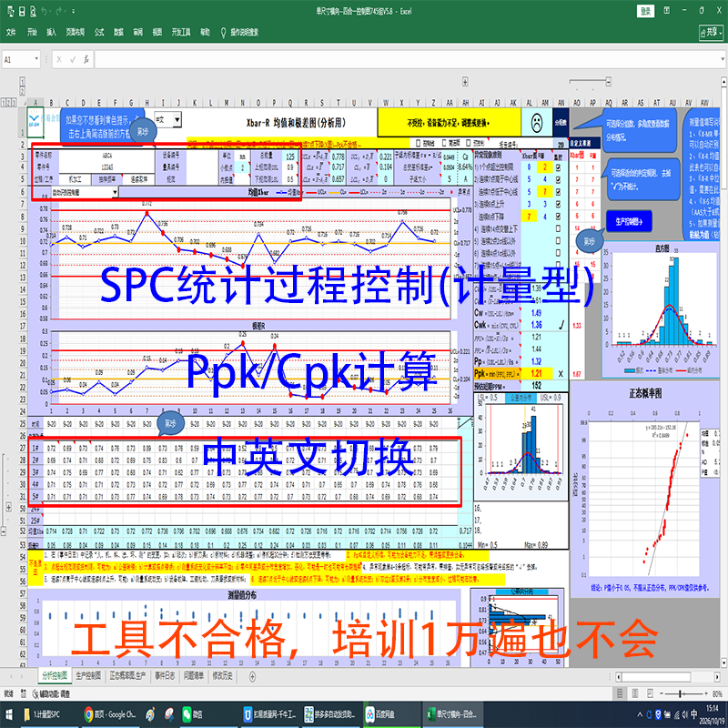
Task: Open the Name Box dropdown arrow
Action: tap(36, 59)
